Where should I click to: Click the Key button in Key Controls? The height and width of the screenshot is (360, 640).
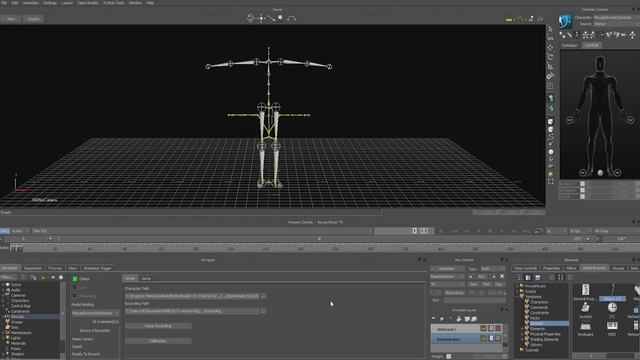(482, 277)
